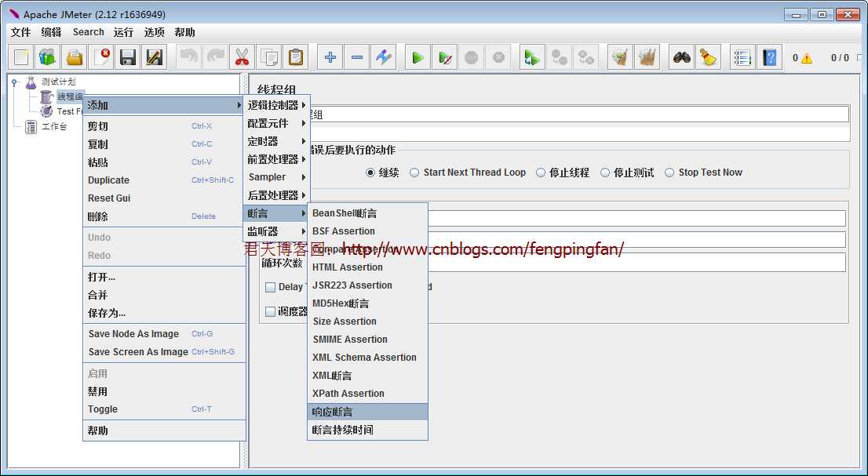Click the Remote Start All icon
The width and height of the screenshot is (868, 476).
tap(532, 57)
